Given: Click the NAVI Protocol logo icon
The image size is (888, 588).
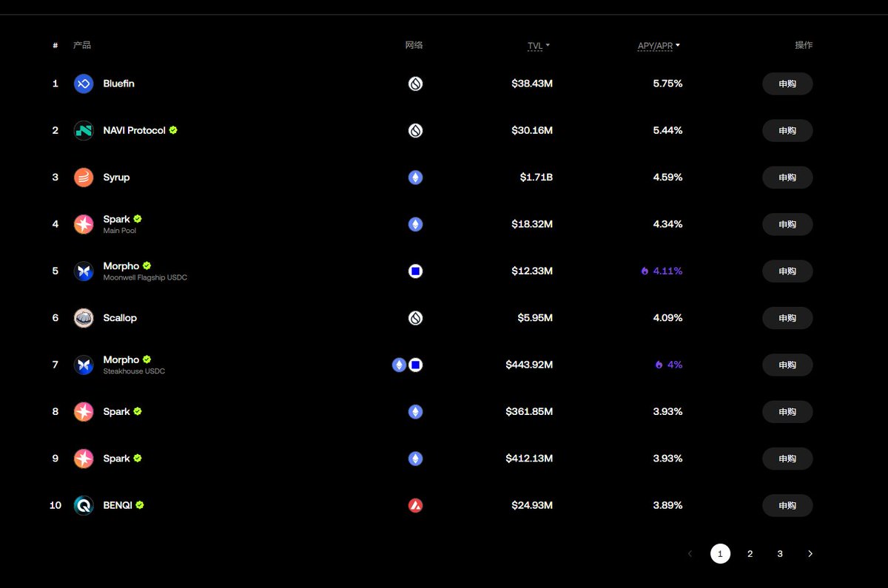Looking at the screenshot, I should tap(84, 130).
